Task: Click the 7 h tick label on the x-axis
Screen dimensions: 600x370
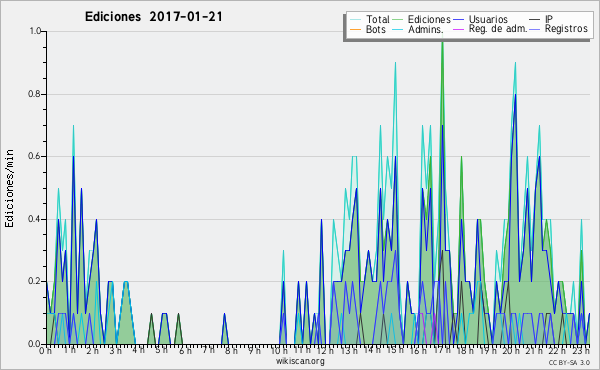Action: (x=208, y=350)
